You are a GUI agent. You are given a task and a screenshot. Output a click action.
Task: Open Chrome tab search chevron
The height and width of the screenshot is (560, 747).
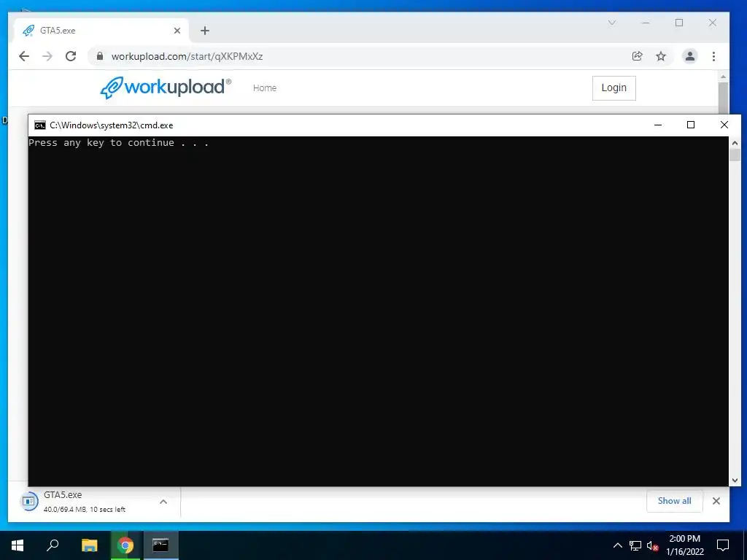click(x=612, y=23)
